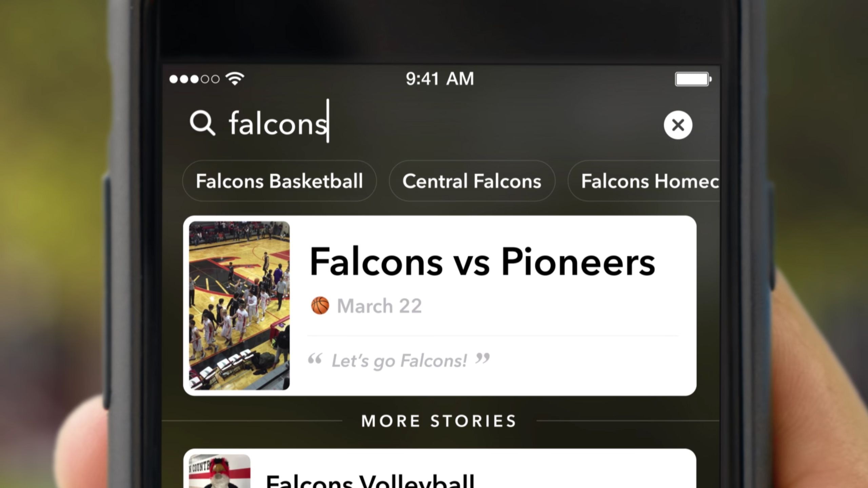The width and height of the screenshot is (868, 488).
Task: View the Falcons Volleyball mascot thumbnail
Action: point(220,471)
